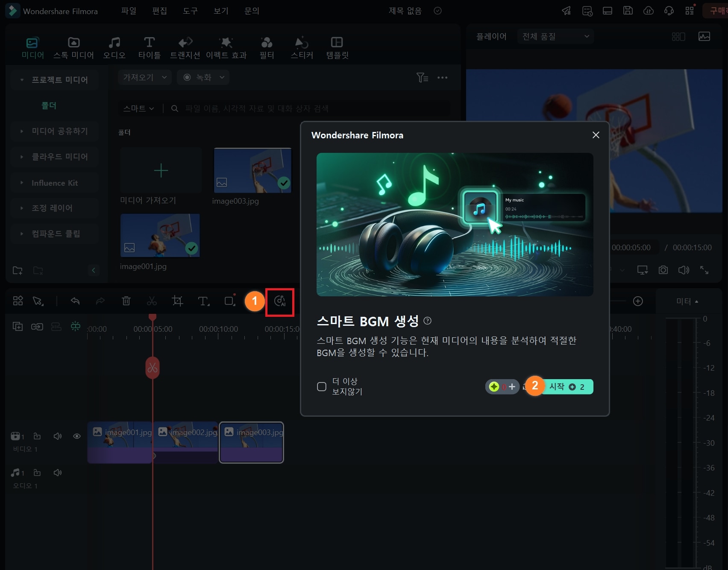This screenshot has width=728, height=570.
Task: Expand 클라우드 미디어 section
Action: coord(22,157)
